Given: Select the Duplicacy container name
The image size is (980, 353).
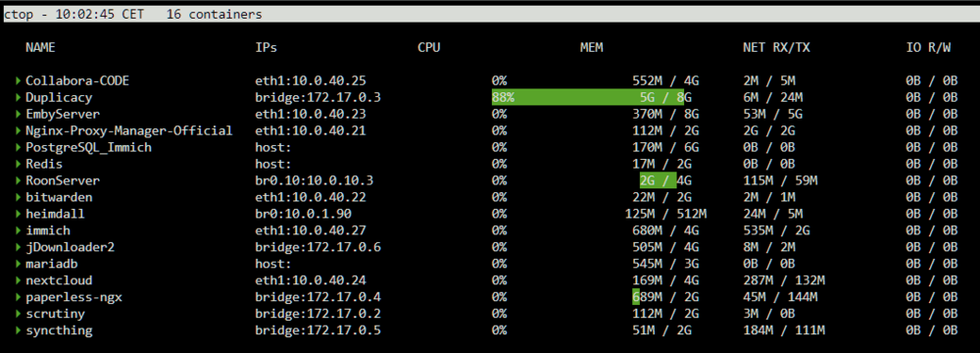Looking at the screenshot, I should (59, 98).
